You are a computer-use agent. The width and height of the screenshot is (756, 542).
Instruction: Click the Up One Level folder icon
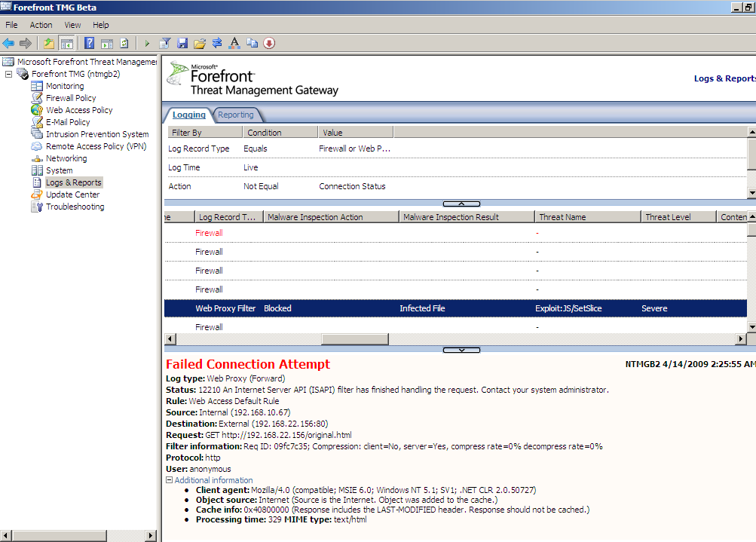49,44
